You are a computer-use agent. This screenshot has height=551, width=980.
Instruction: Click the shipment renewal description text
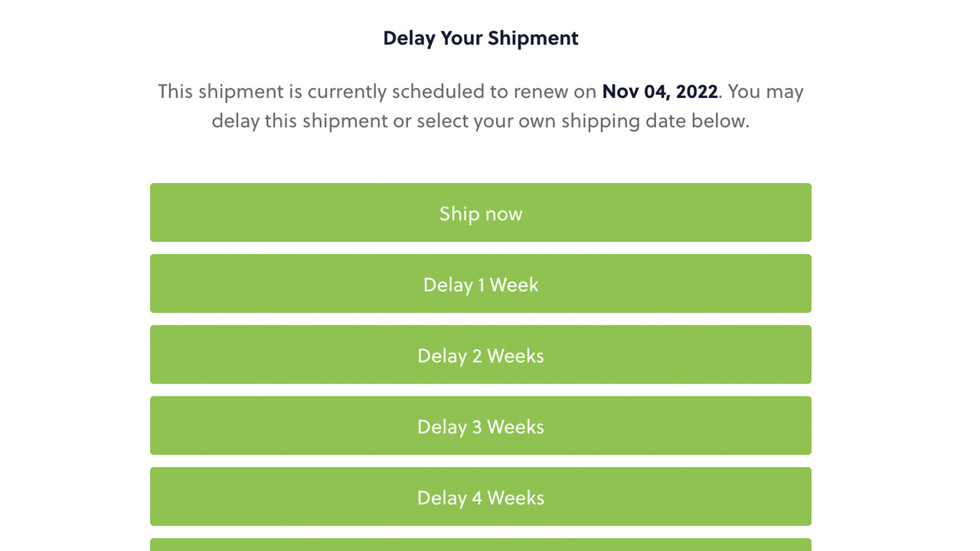(x=481, y=106)
